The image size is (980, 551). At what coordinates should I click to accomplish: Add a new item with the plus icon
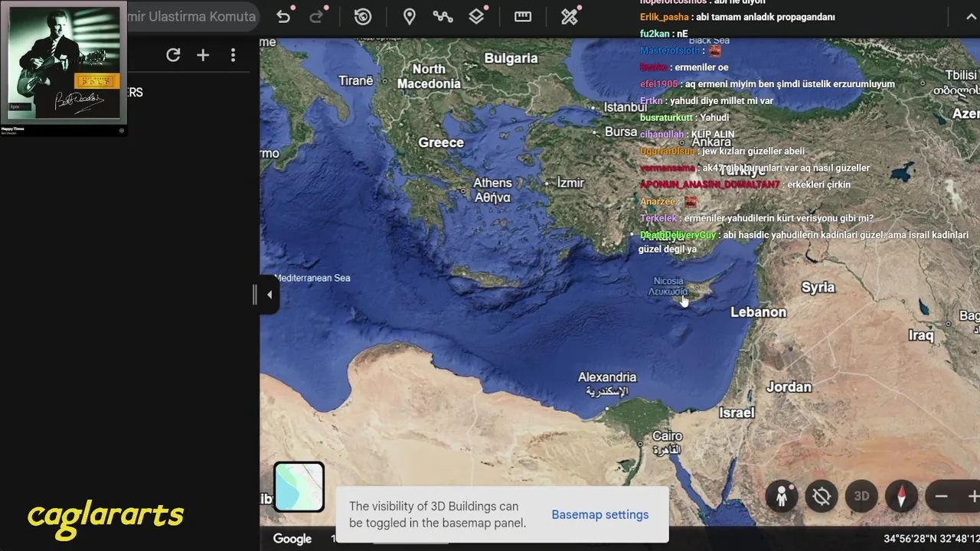[x=203, y=55]
